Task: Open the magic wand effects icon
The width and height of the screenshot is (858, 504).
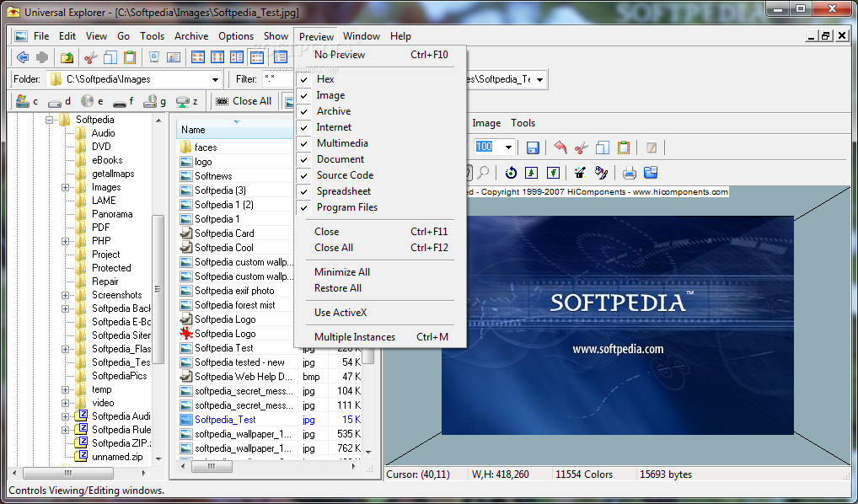Action: pyautogui.click(x=580, y=173)
